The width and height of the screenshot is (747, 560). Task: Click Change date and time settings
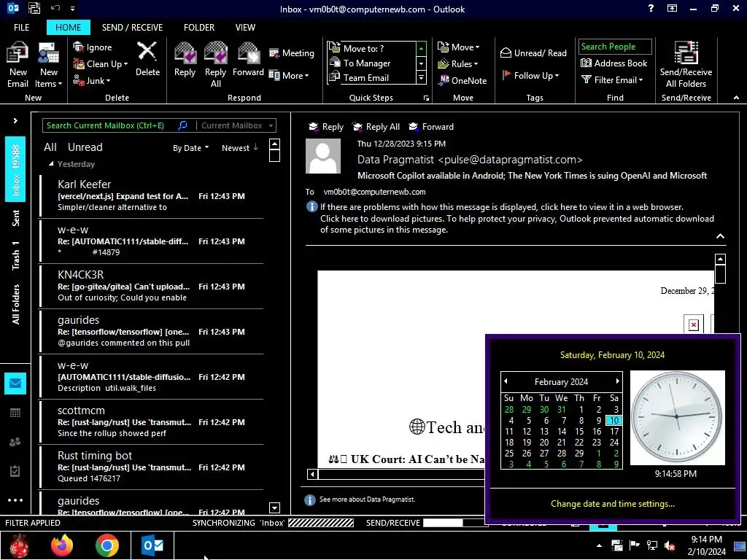point(613,504)
